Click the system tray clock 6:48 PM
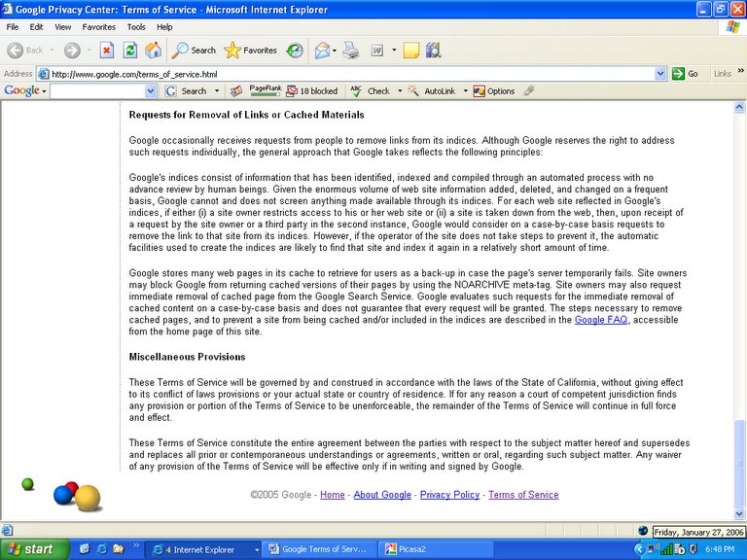Image resolution: width=747 pixels, height=560 pixels. tap(720, 549)
